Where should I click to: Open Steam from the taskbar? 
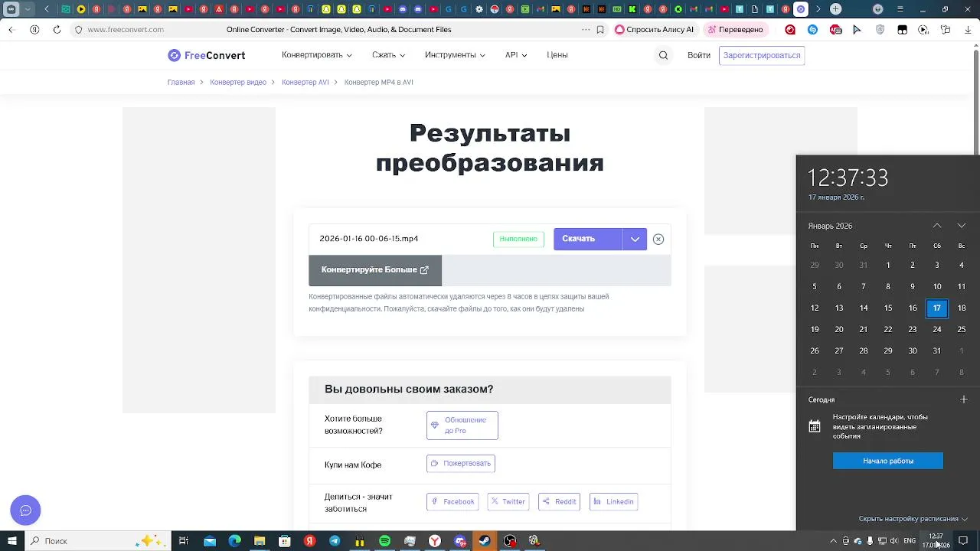coord(485,541)
